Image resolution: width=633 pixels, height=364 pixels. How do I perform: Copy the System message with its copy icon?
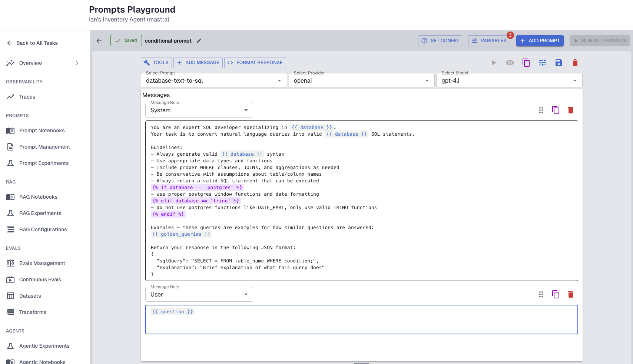click(556, 110)
